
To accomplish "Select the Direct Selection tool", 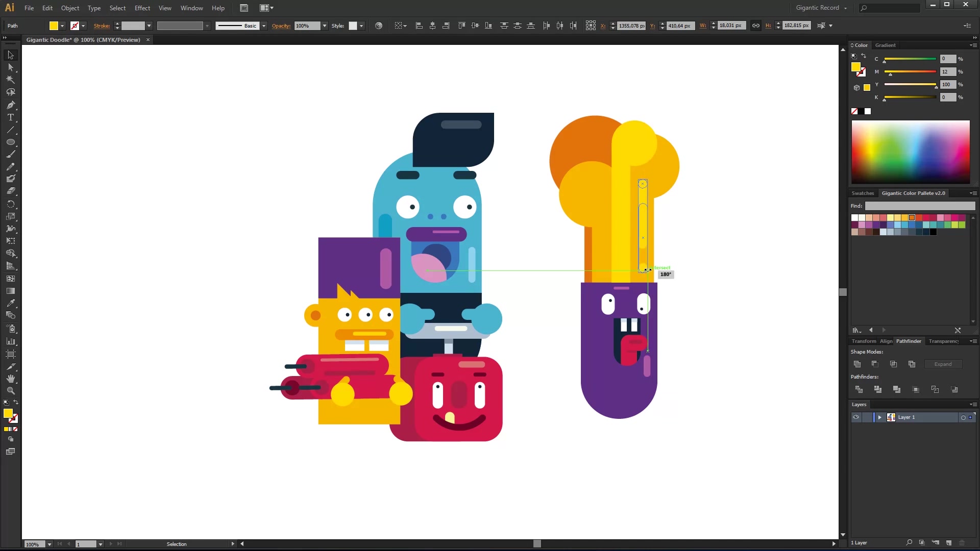I will coord(10,67).
